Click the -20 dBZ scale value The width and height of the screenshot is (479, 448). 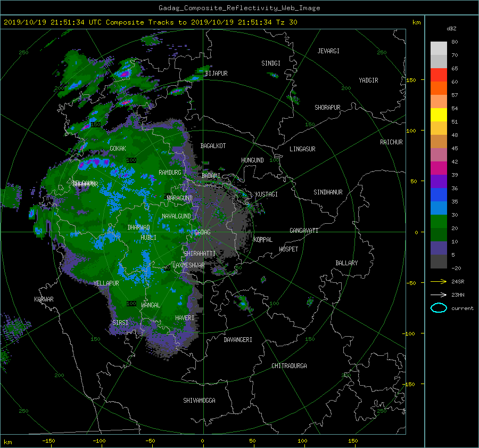coord(456,268)
